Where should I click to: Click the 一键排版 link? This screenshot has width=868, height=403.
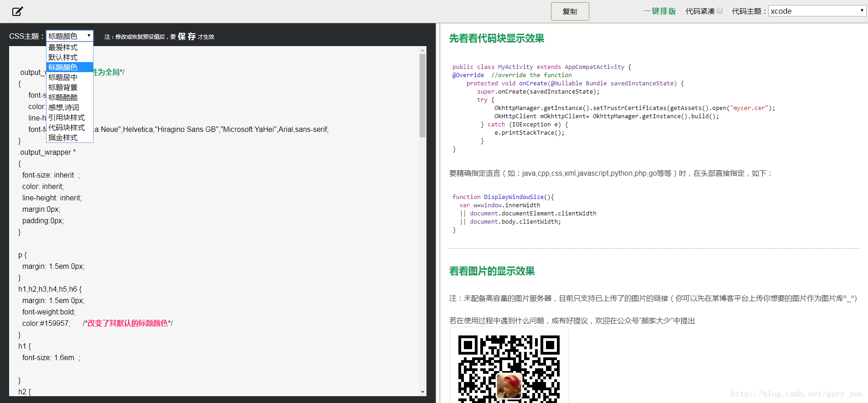660,11
